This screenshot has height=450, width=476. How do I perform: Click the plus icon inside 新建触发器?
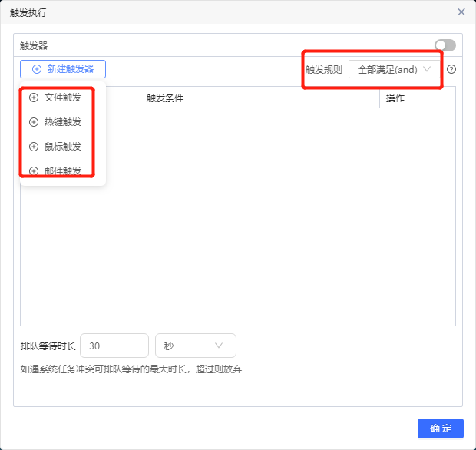[x=37, y=69]
